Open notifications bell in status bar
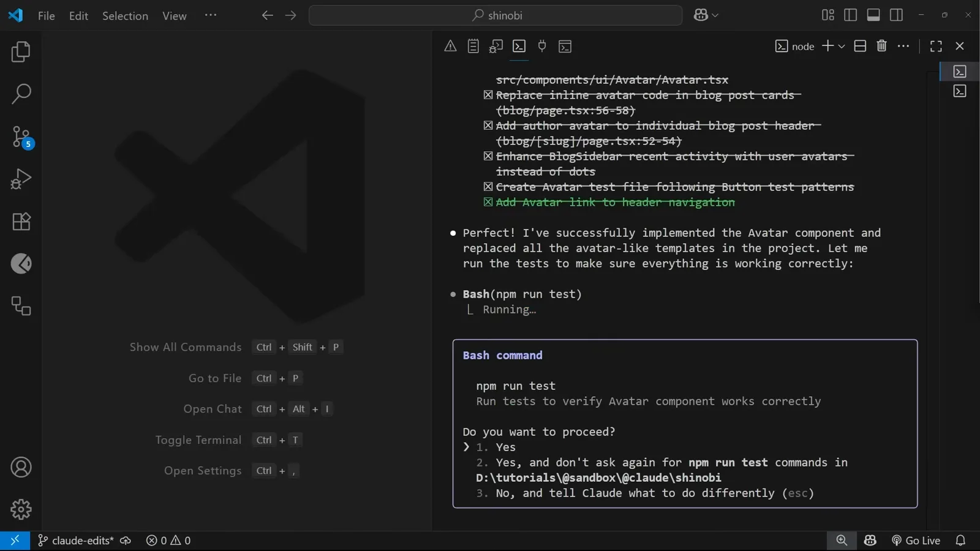 [960, 541]
